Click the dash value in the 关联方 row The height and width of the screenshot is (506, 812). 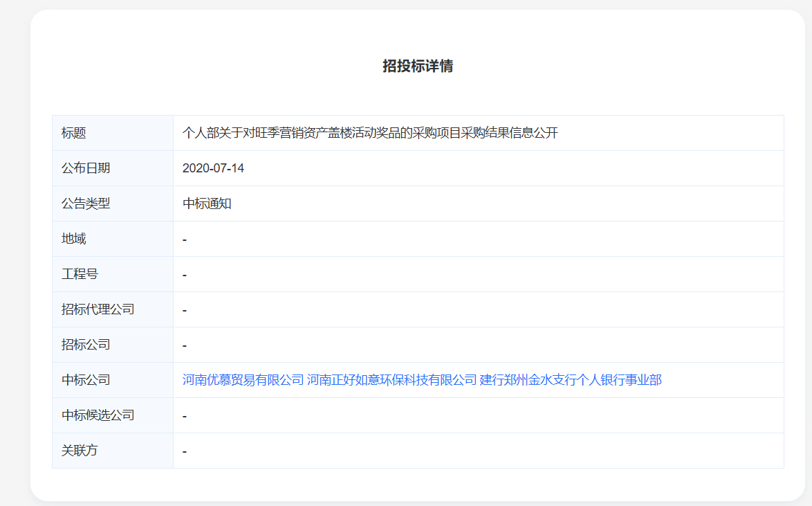coord(185,451)
